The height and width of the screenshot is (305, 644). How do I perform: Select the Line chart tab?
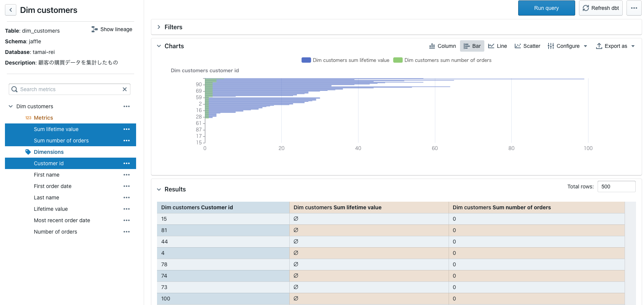pyautogui.click(x=498, y=46)
